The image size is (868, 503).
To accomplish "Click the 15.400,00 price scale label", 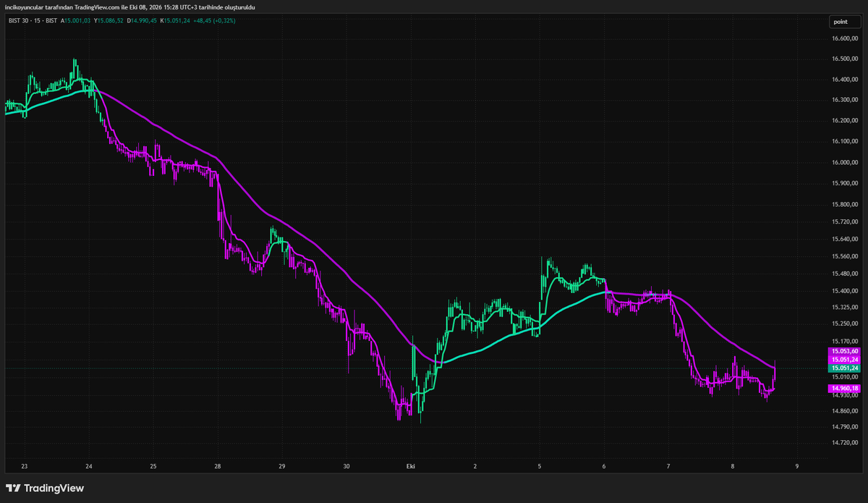I will pos(844,291).
